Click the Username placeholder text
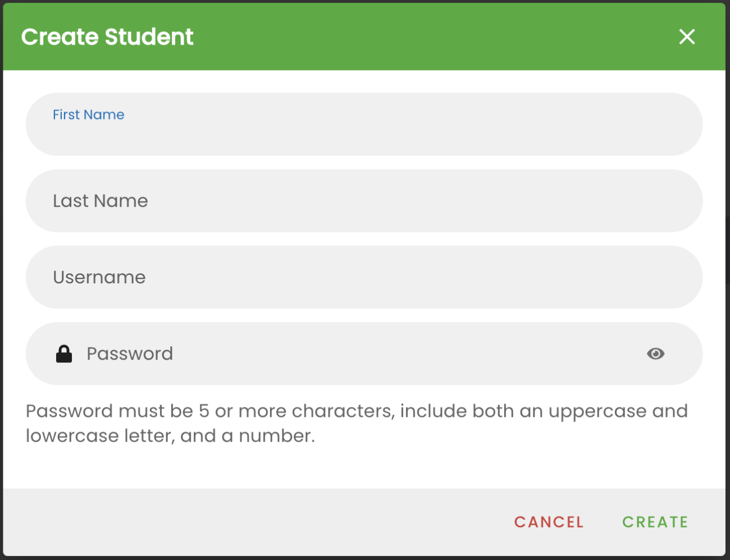The image size is (730, 560). pyautogui.click(x=99, y=277)
